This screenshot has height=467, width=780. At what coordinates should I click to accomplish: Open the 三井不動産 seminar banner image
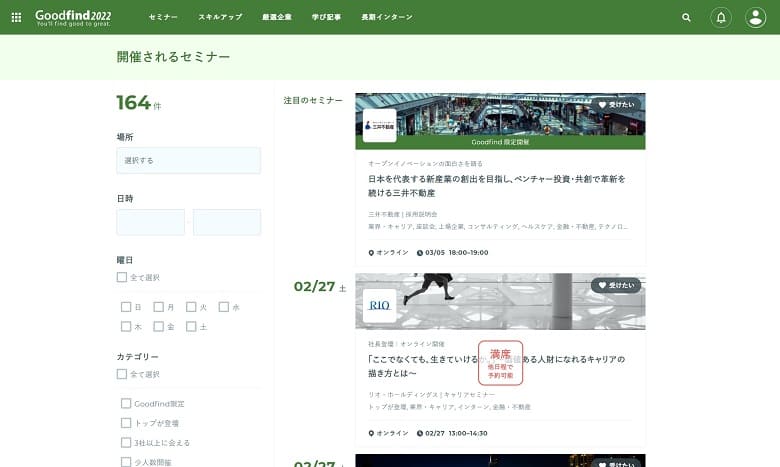[500, 114]
